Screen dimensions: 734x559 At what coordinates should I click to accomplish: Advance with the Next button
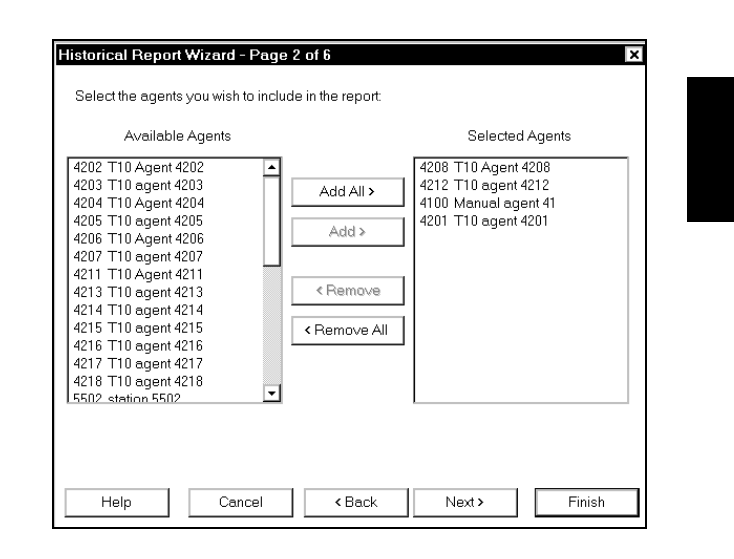click(465, 502)
